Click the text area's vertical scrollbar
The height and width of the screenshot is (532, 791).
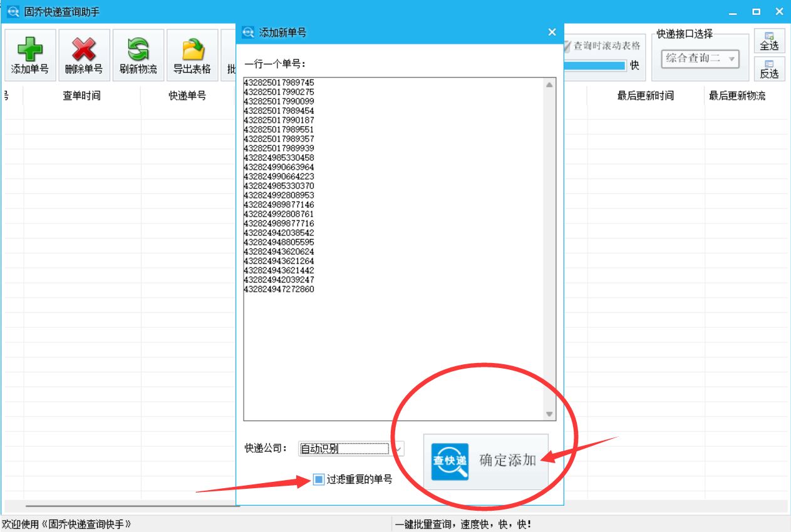click(548, 250)
